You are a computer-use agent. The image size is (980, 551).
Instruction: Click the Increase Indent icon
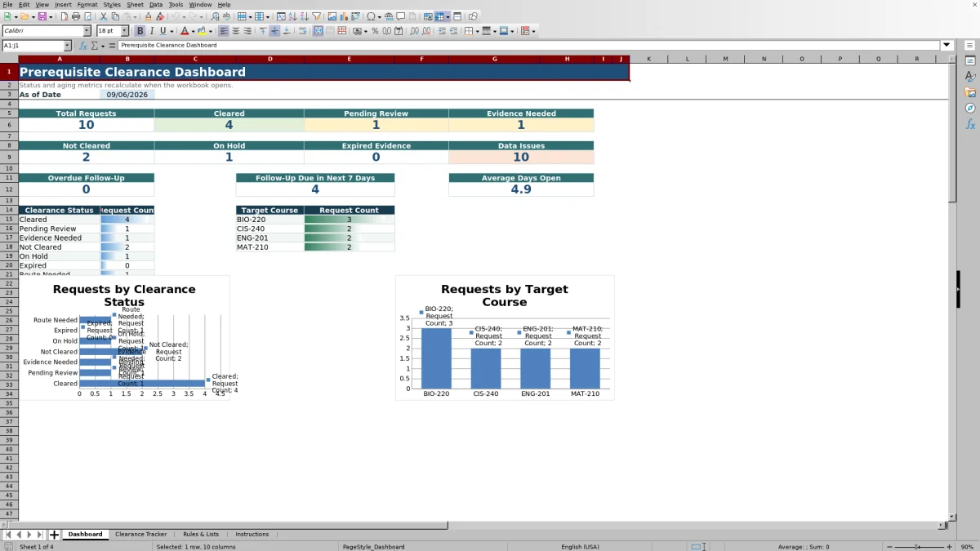pyautogui.click(x=442, y=31)
